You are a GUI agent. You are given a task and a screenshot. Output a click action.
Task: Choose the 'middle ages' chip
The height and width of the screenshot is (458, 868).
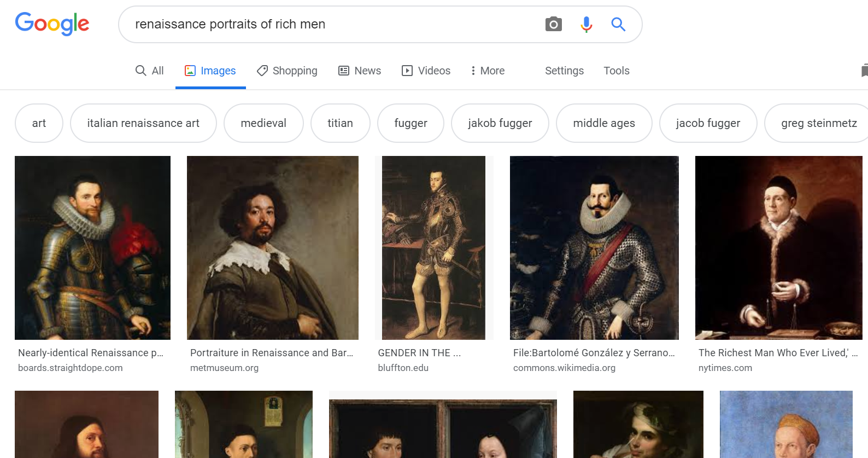click(603, 123)
